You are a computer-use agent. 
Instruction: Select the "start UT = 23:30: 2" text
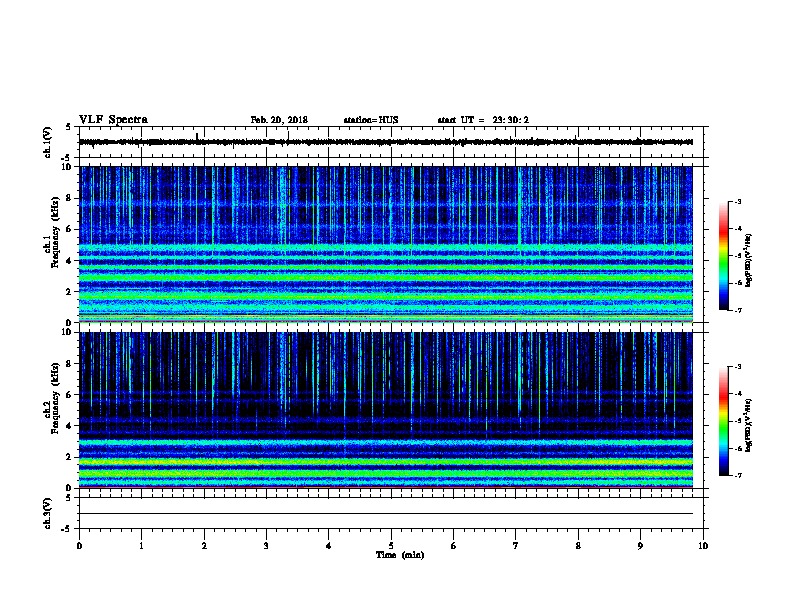pyautogui.click(x=483, y=120)
